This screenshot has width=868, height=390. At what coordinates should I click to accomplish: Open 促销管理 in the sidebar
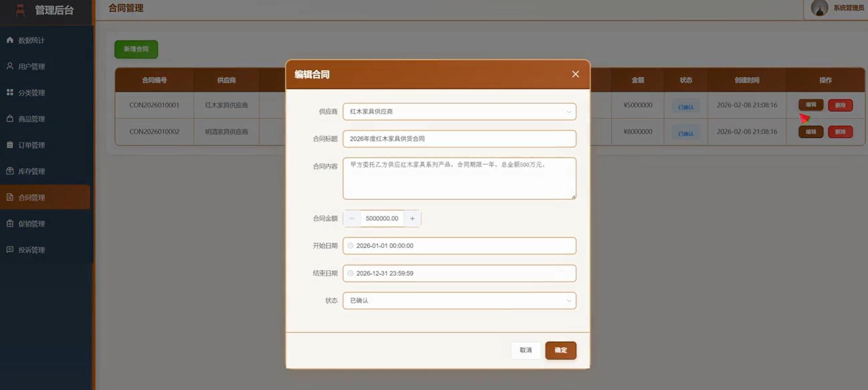point(45,224)
